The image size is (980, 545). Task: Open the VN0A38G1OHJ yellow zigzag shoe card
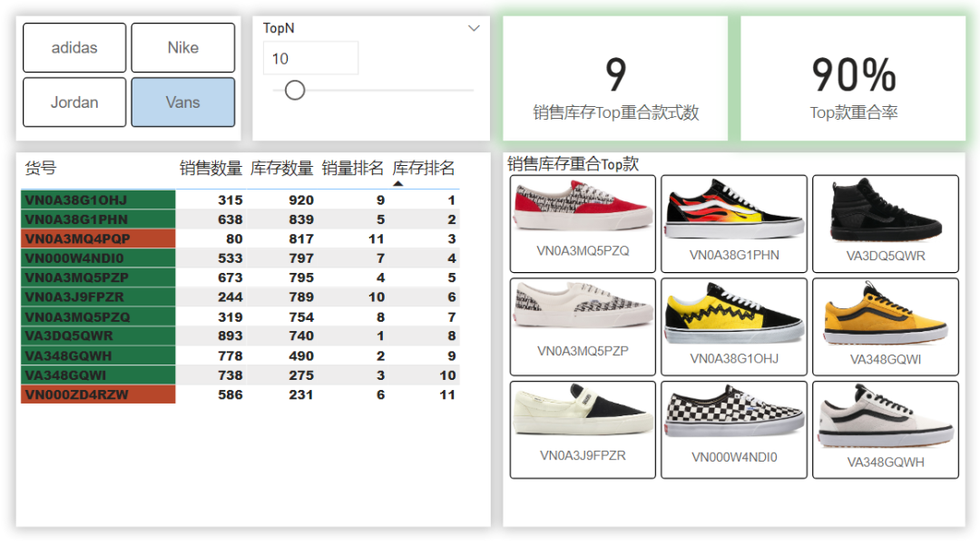pos(734,326)
